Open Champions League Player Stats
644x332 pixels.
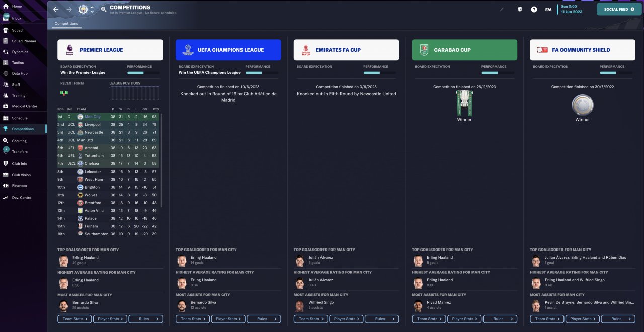228,319
